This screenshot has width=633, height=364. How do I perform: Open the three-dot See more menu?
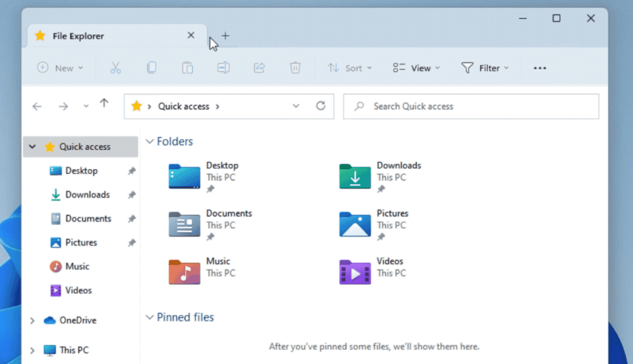540,68
